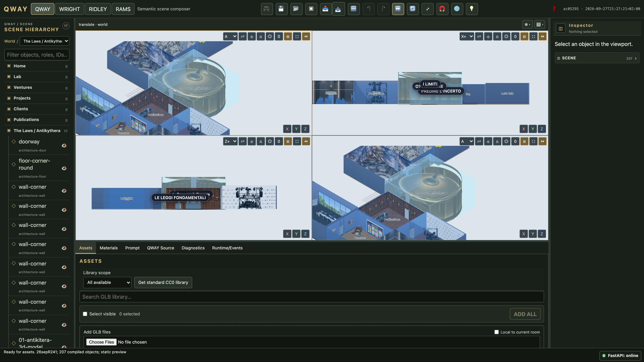Toggle visibility eye of floor-corner-round
644x362 pixels.
coord(64,168)
